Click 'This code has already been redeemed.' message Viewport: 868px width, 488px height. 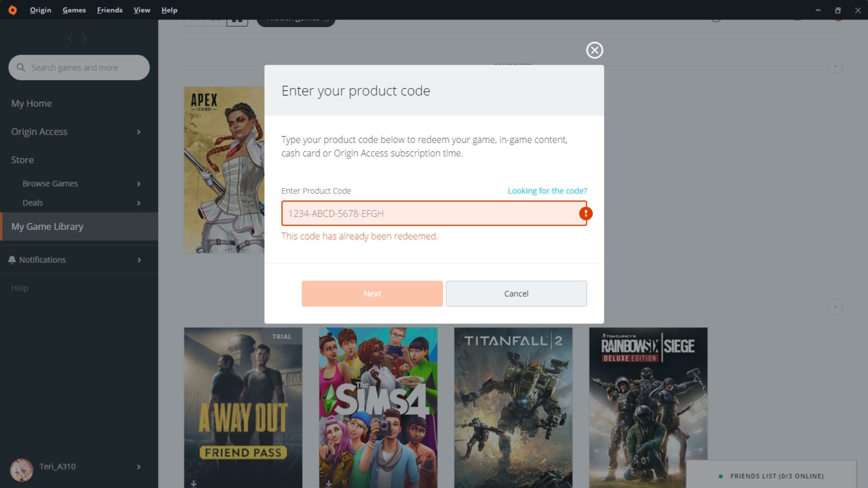pyautogui.click(x=359, y=236)
